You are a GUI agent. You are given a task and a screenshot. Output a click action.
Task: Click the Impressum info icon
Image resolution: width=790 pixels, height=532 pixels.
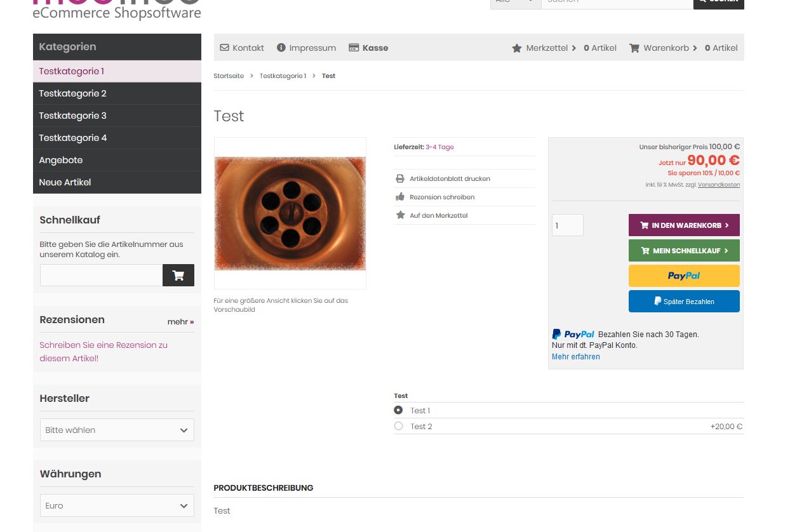pos(281,48)
